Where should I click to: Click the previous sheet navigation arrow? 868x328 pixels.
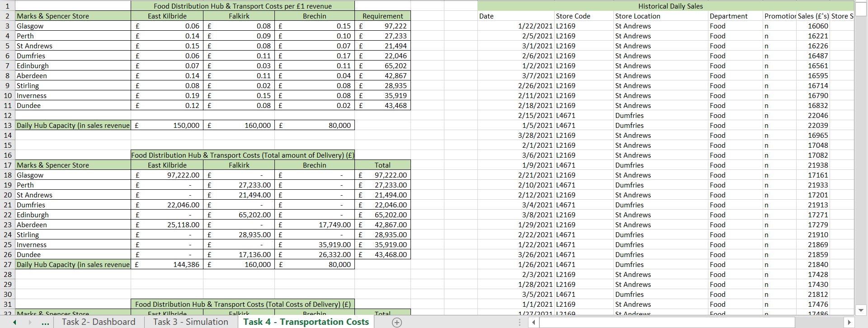14,322
